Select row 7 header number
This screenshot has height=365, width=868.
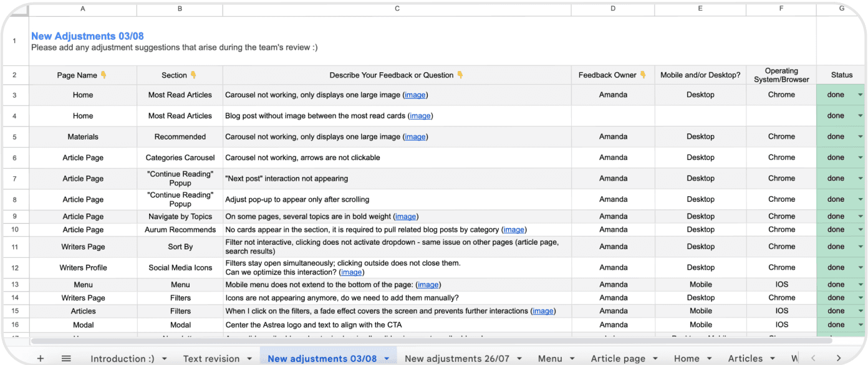(14, 179)
